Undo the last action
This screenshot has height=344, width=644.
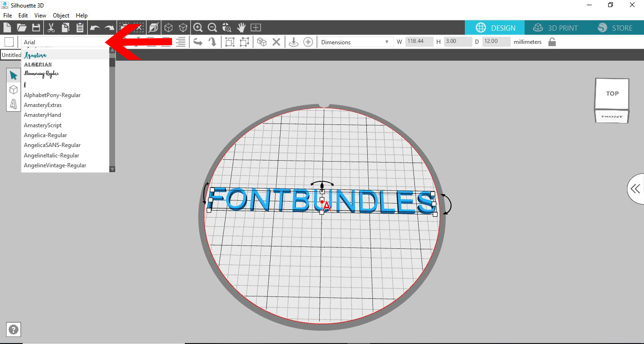pyautogui.click(x=95, y=28)
